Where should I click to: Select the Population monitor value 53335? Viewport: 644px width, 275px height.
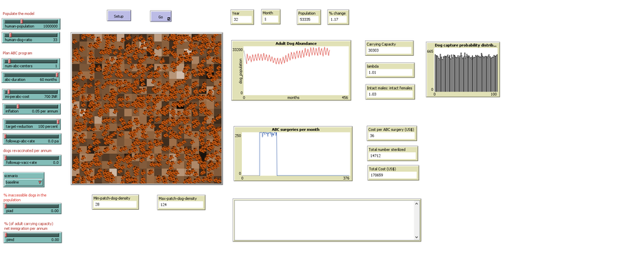pyautogui.click(x=309, y=19)
